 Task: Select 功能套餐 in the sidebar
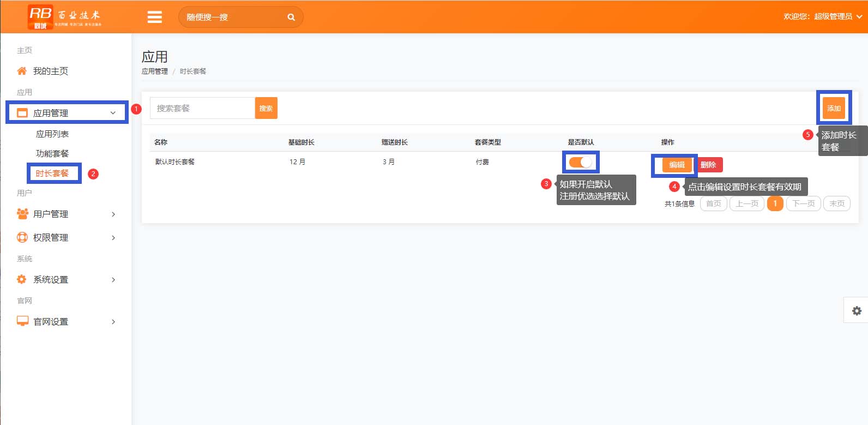pos(52,154)
